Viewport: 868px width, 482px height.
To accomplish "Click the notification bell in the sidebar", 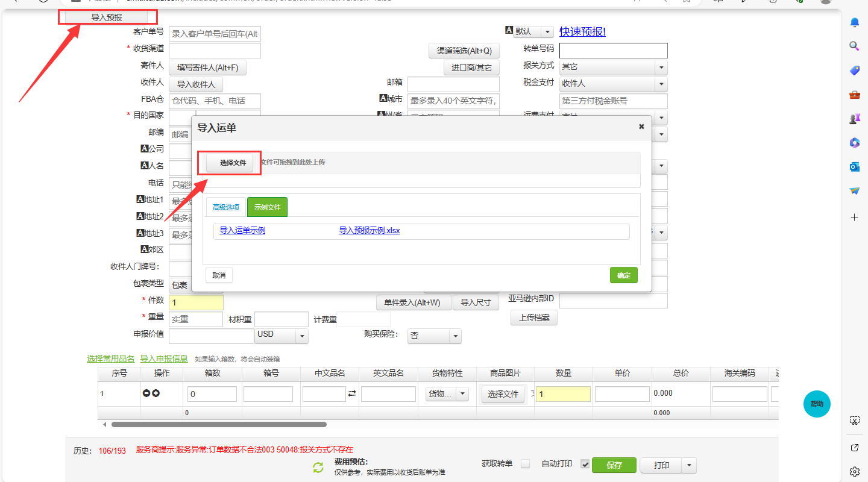I will (x=854, y=22).
